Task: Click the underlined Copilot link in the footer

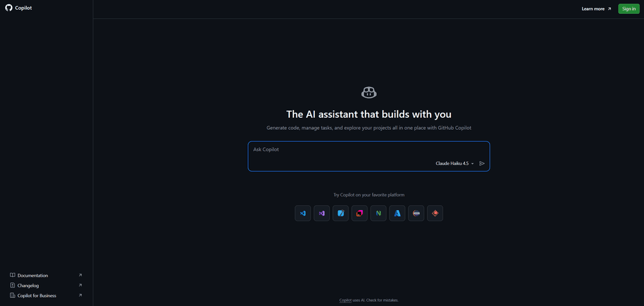Action: tap(345, 300)
